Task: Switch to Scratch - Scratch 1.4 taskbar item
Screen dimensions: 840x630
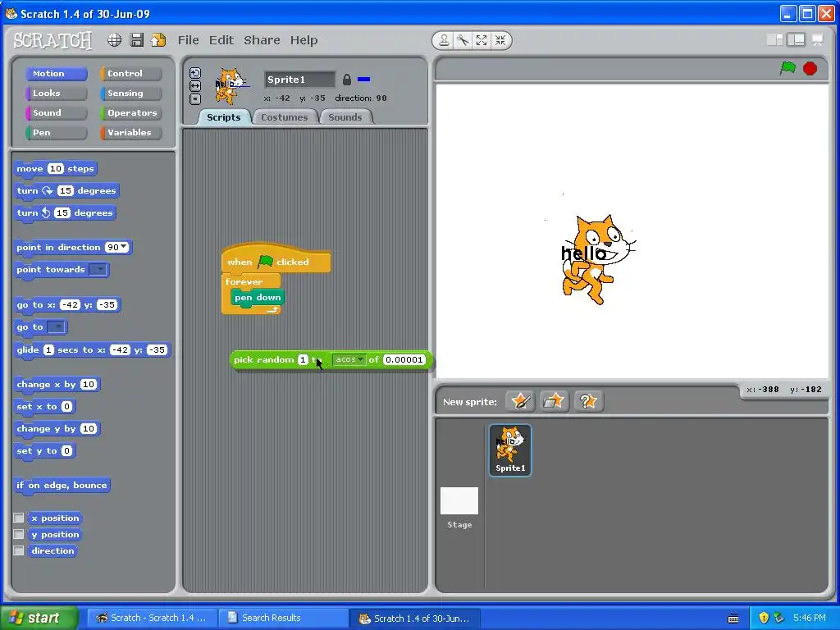Action: [152, 618]
